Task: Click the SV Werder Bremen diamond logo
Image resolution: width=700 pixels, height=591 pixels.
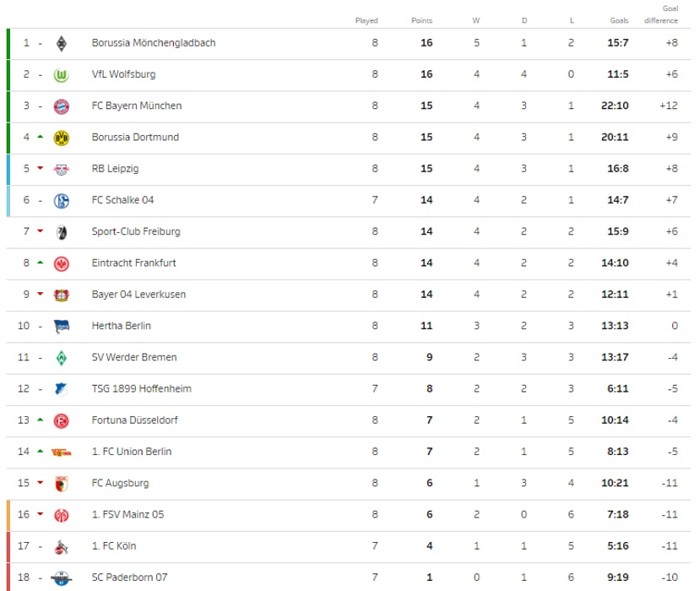Action: (61, 358)
